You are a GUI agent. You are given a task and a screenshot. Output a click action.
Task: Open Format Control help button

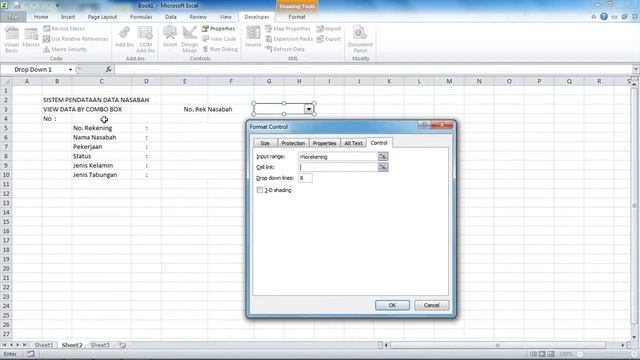click(424, 125)
